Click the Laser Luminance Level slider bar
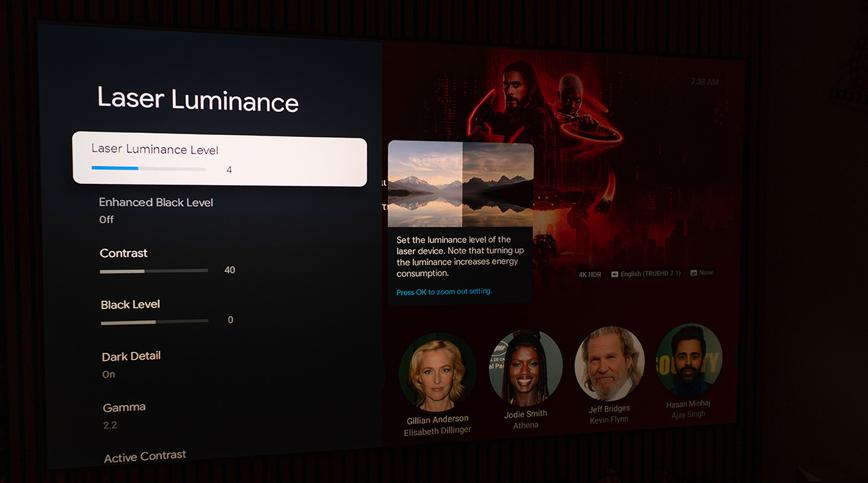 tap(149, 168)
